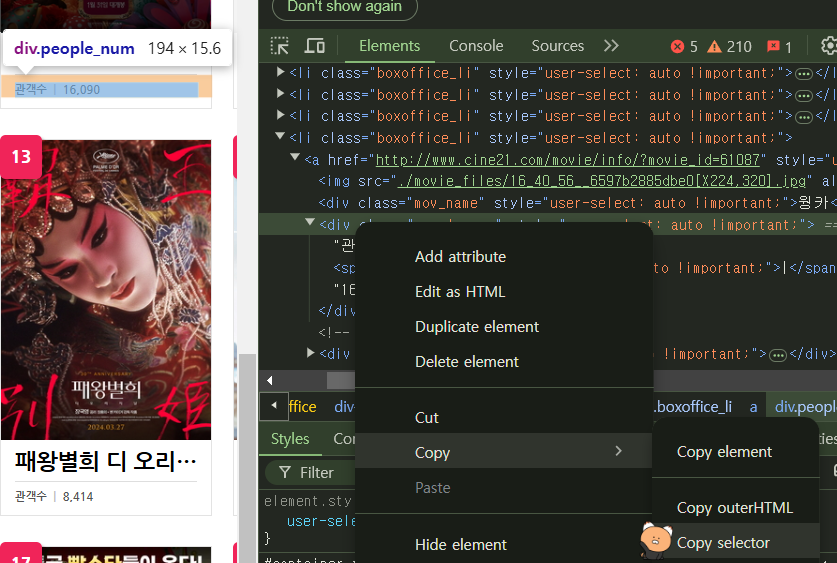Click the movie title 패왕별희 디 오리…
The height and width of the screenshot is (563, 837).
[106, 461]
